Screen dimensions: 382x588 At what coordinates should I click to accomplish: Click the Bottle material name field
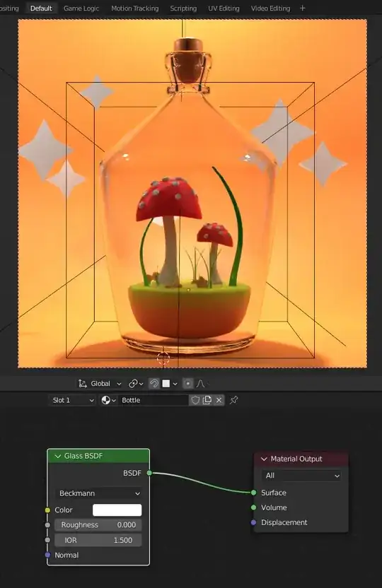153,400
